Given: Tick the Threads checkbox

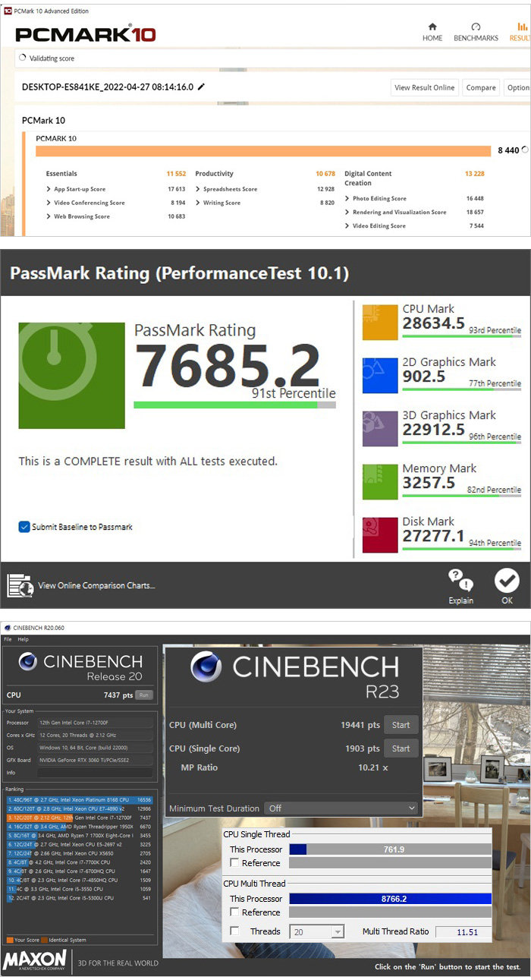Looking at the screenshot, I should pos(235,931).
